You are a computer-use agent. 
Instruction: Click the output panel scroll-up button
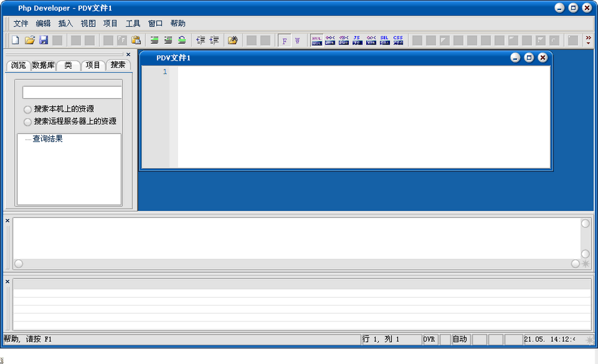click(585, 223)
